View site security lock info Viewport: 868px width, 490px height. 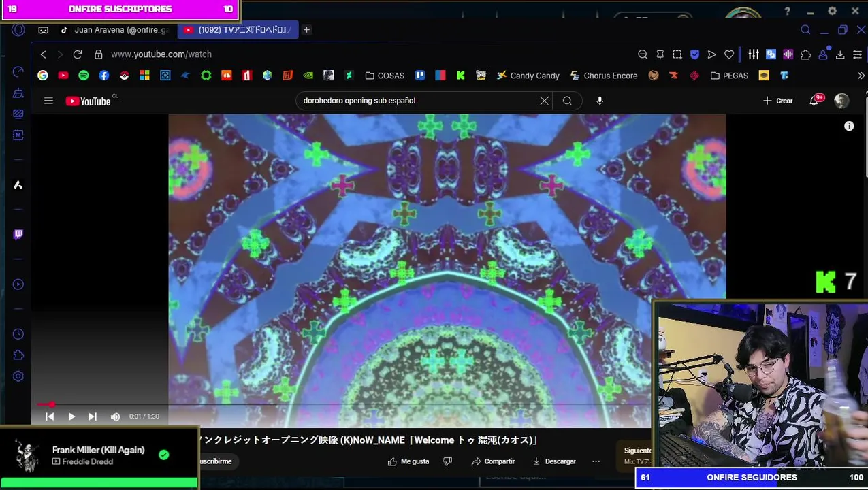coord(99,54)
